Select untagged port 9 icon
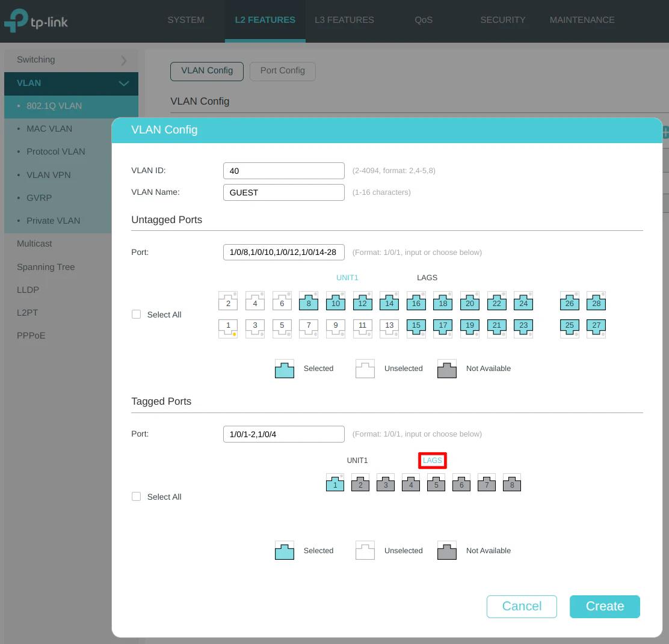This screenshot has width=669, height=644. coord(335,328)
